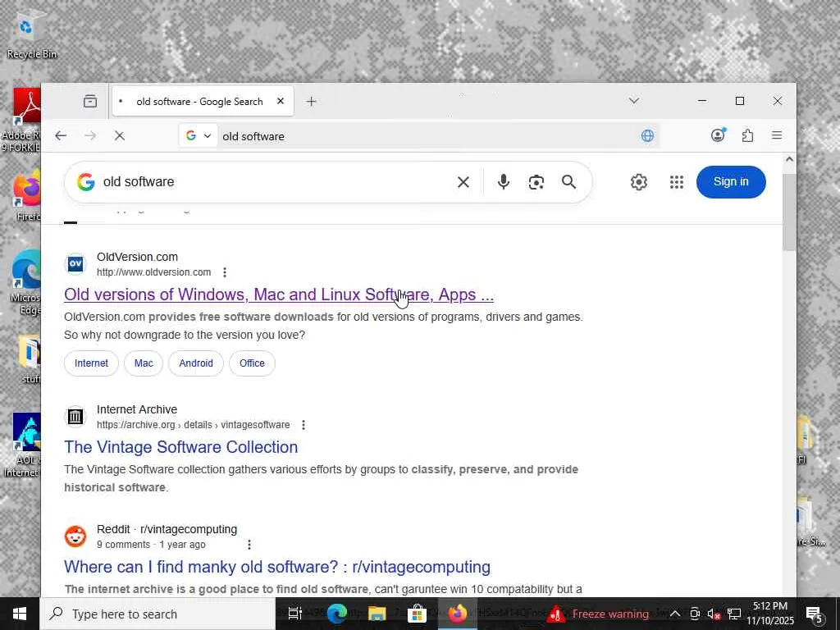Screen dimensions: 840x630
Task: Click the Firefox taskbar icon
Action: [457, 614]
